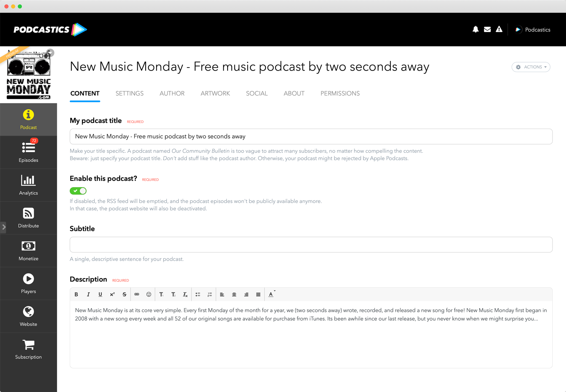Go to the Distribute RSS section

[x=28, y=217]
